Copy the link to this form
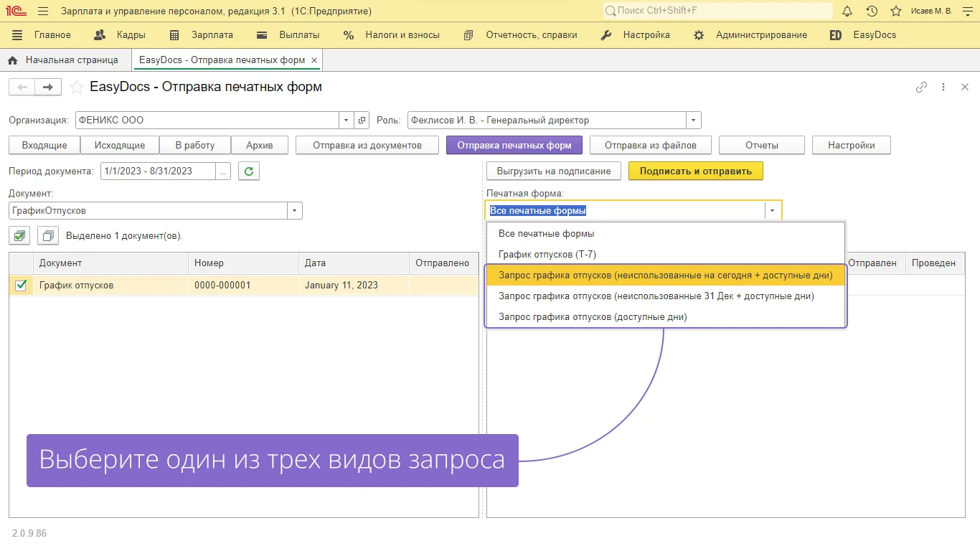The image size is (980, 551). 921,88
